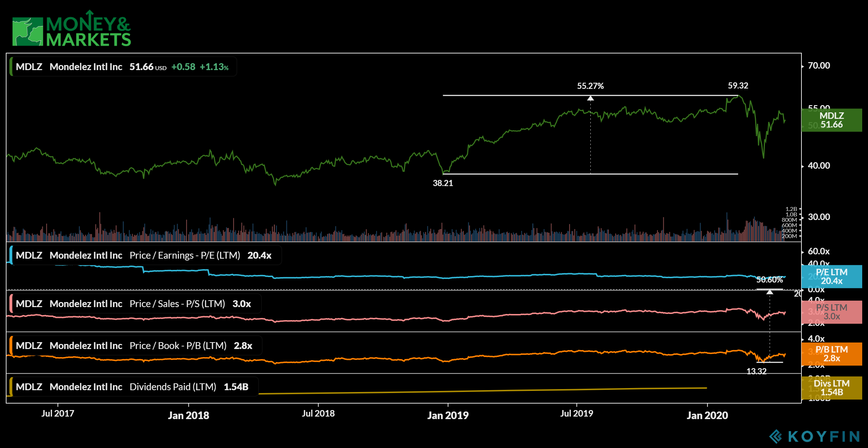The height and width of the screenshot is (448, 868).
Task: Click the pink P/S LTM 3.0x tag
Action: point(831,312)
